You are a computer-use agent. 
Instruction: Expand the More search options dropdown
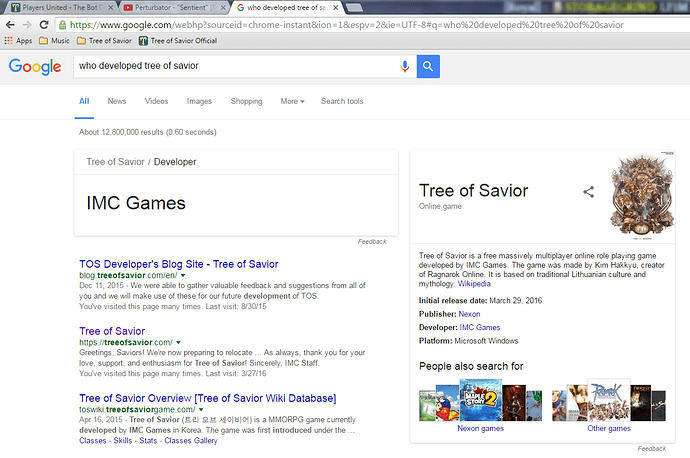292,101
